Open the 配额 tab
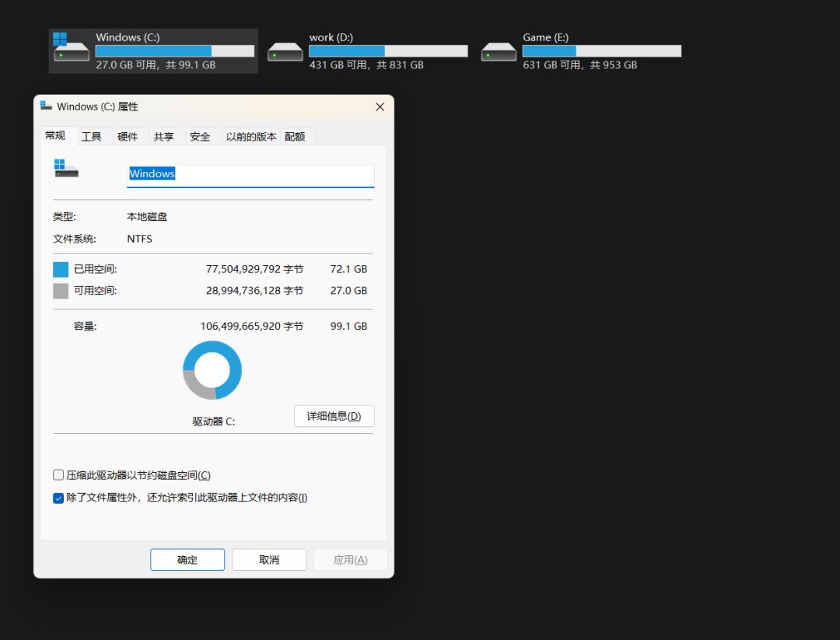The height and width of the screenshot is (640, 840). click(x=296, y=136)
